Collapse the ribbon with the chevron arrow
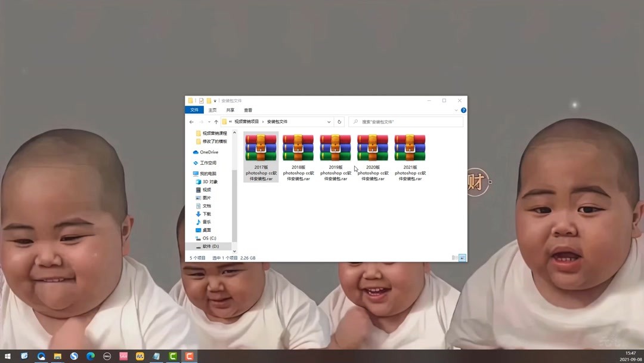Viewport: 644px width, 363px height. 457,110
